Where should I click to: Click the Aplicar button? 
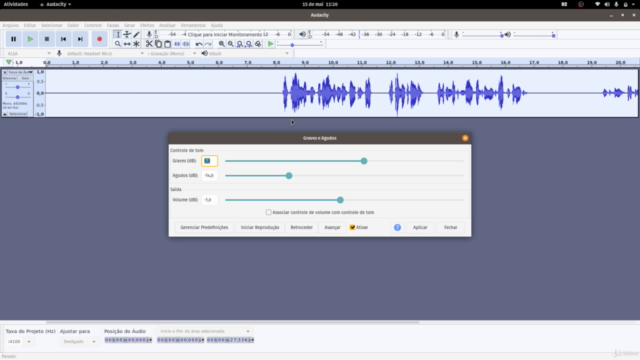(420, 227)
